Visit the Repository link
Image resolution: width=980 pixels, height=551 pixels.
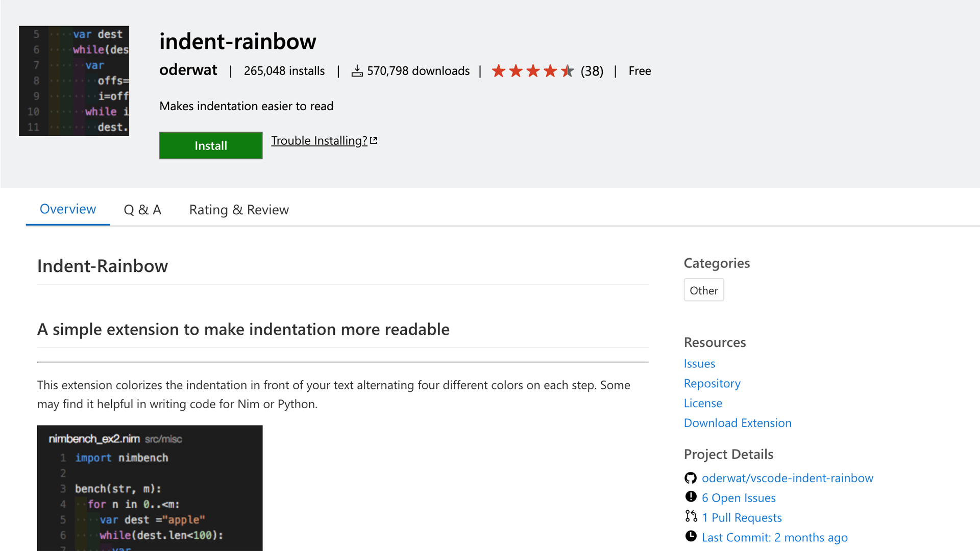[x=712, y=383]
